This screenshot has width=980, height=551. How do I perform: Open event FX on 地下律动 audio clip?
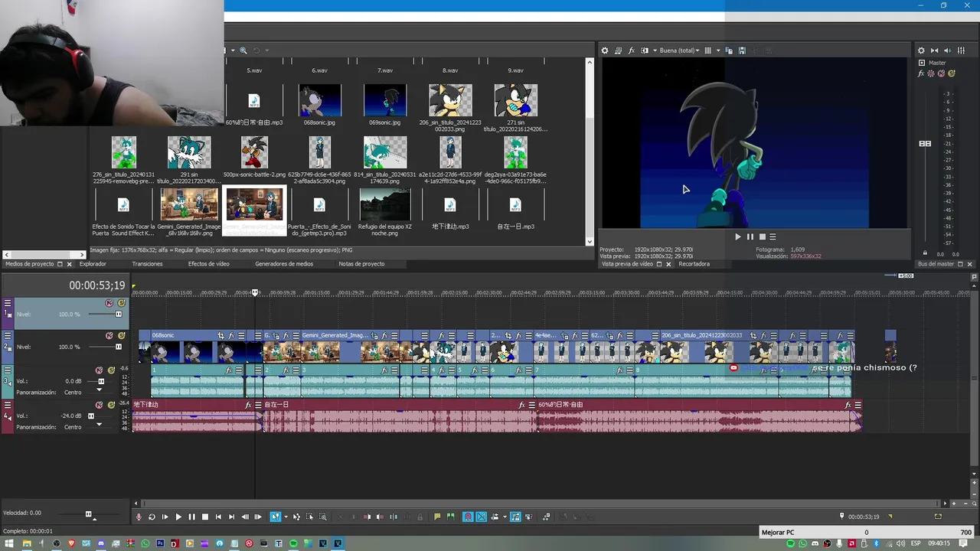coord(248,405)
